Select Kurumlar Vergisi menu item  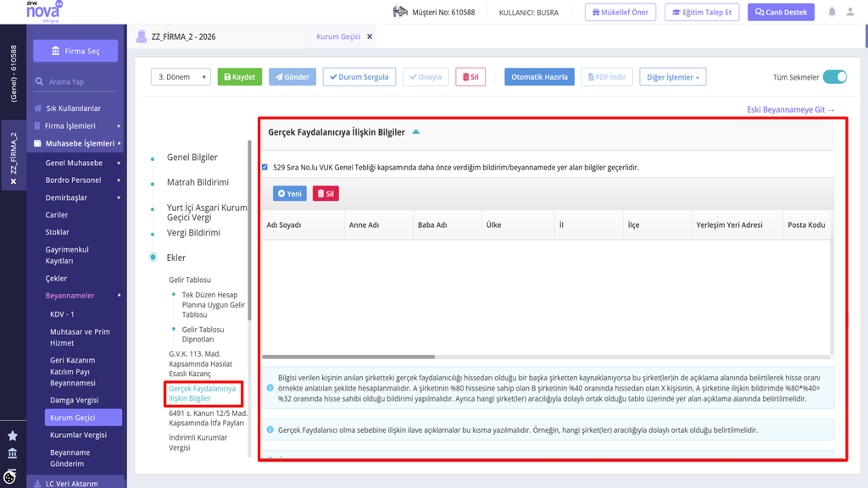click(78, 435)
